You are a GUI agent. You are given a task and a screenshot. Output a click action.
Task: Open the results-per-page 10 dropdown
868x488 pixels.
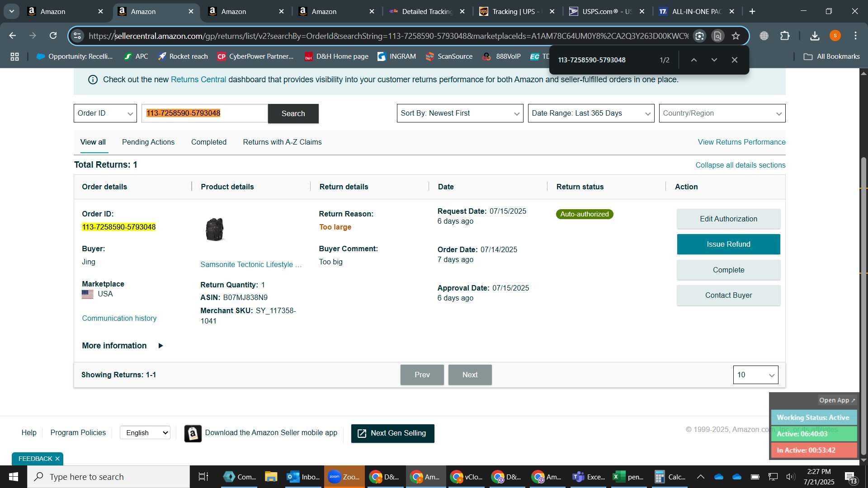pos(755,375)
